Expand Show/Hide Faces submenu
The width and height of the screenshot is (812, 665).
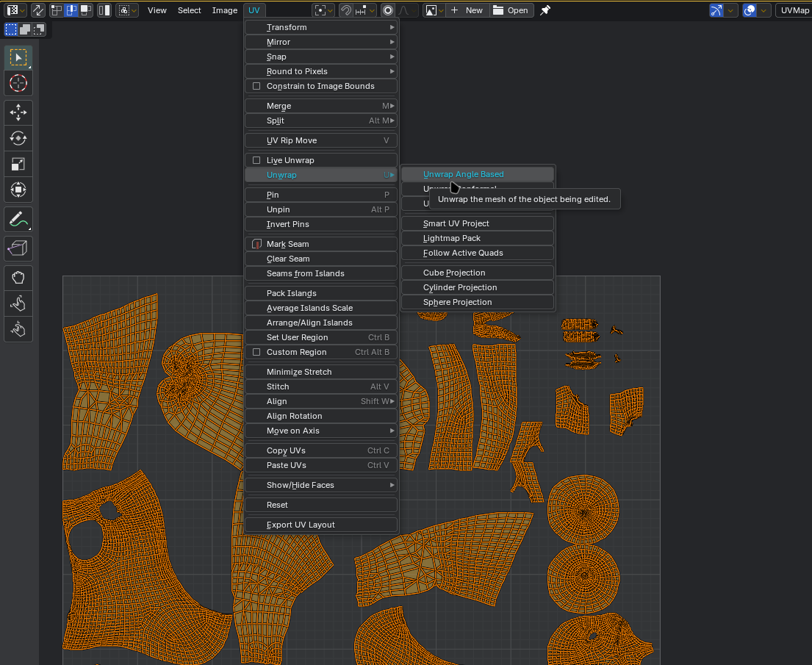pos(321,485)
